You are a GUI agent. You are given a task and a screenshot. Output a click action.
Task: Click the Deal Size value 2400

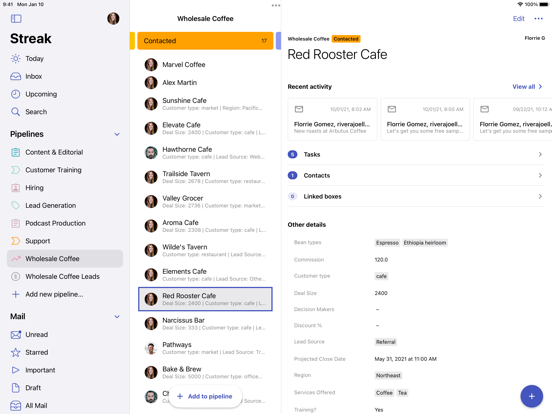(381, 293)
